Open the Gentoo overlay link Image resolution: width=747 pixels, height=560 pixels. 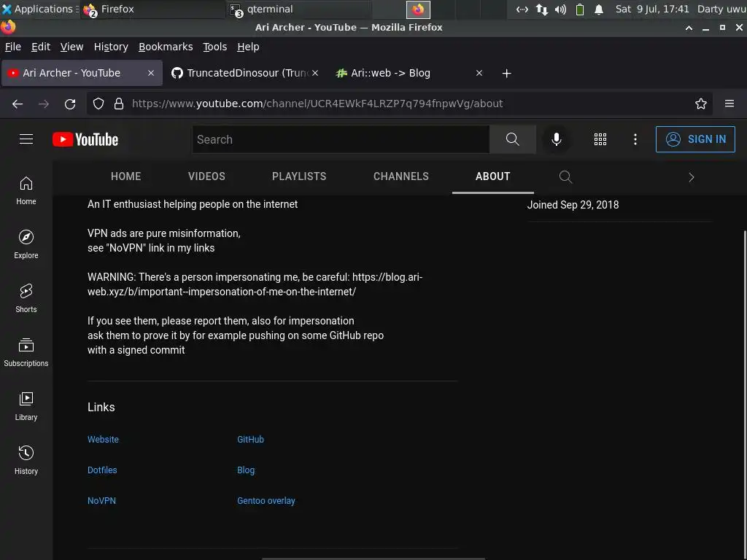[x=266, y=500]
